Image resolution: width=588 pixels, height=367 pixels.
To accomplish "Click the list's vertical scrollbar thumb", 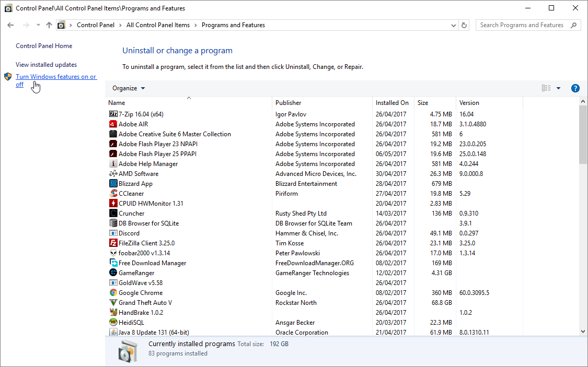I will coord(583,135).
